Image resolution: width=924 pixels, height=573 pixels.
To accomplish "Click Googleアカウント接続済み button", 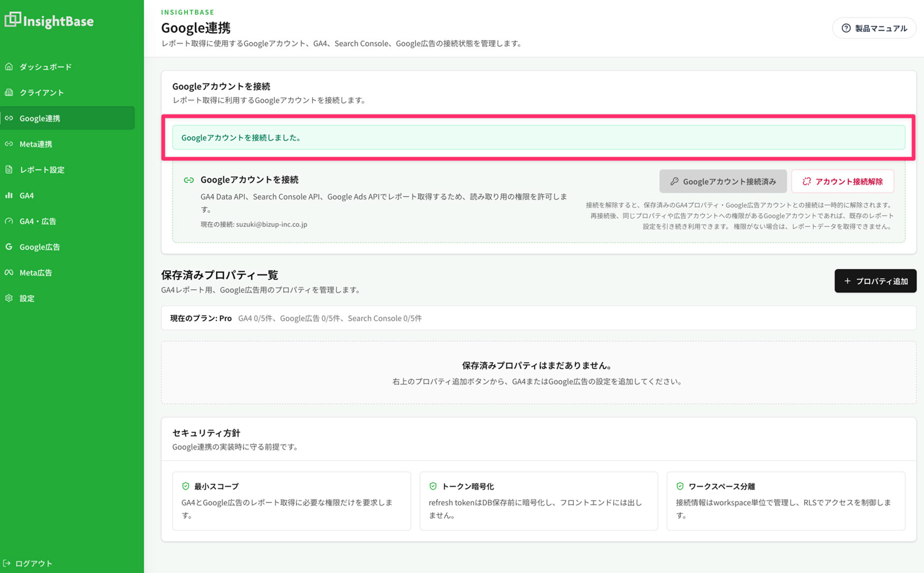I will coord(723,181).
